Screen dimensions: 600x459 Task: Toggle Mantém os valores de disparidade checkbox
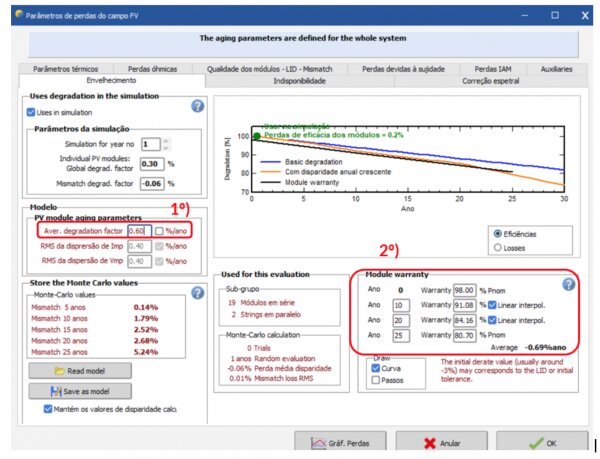tap(48, 408)
